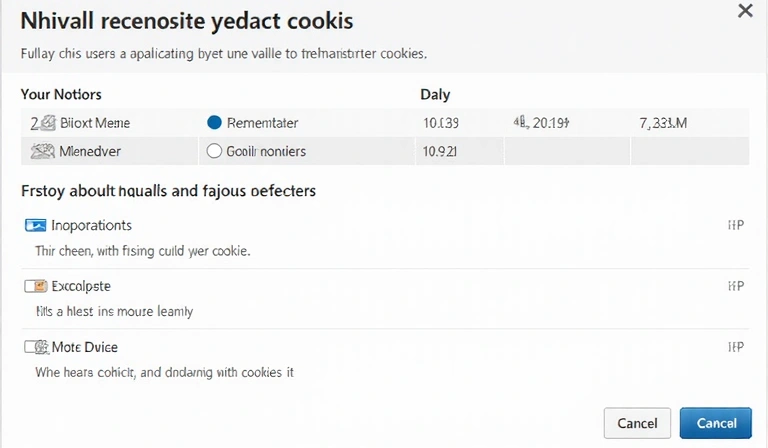
Task: Click the orange icon beside Excolpste
Action: click(36, 286)
